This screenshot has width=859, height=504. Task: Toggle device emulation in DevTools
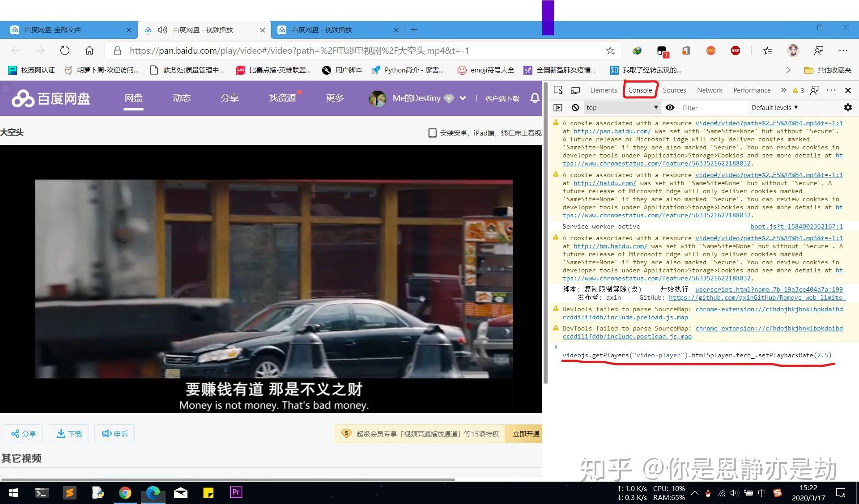tap(575, 90)
